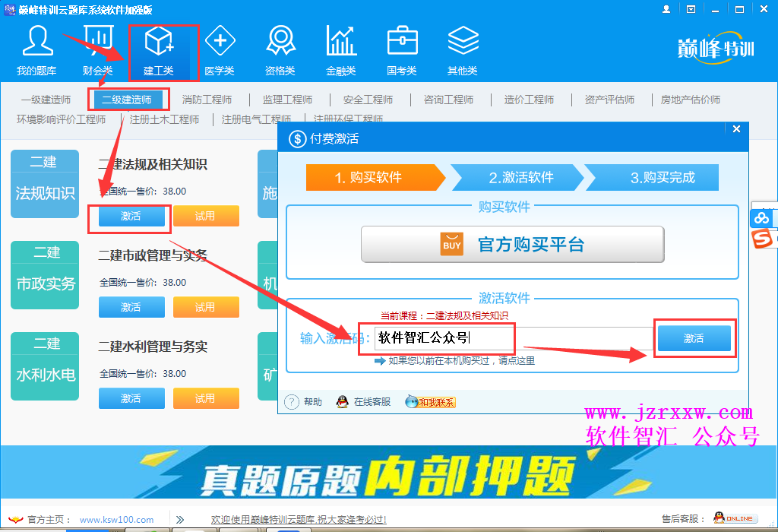The height and width of the screenshot is (532, 778).
Task: Click the app logo in title bar
Action: [x=9, y=9]
